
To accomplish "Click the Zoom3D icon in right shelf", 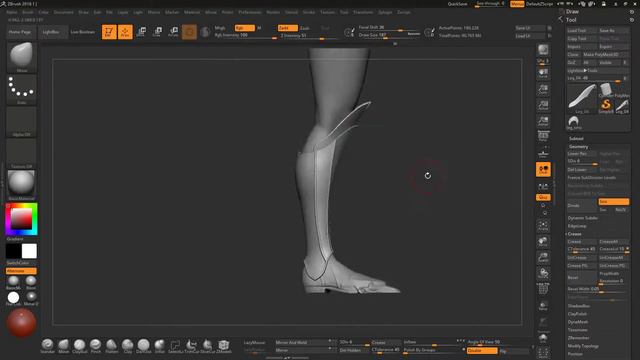I will click(543, 258).
